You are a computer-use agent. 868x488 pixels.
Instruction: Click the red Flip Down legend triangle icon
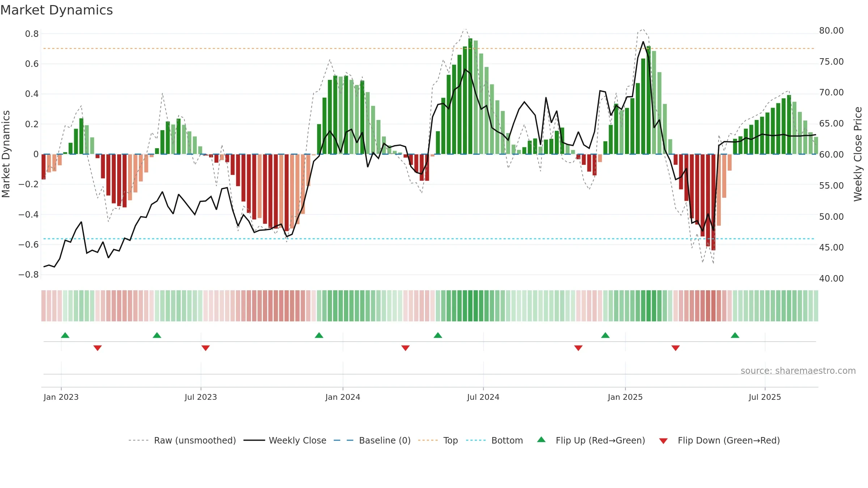[663, 441]
